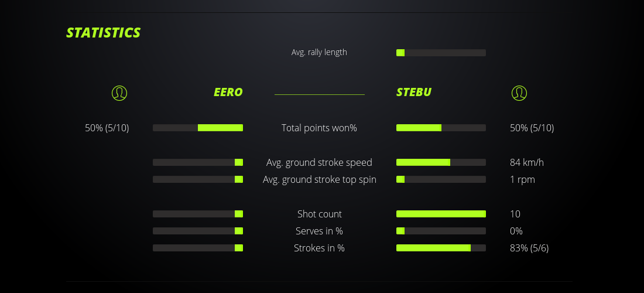Image resolution: width=644 pixels, height=293 pixels.
Task: Click Eero's ground stroke speed bar
Action: [198, 162]
